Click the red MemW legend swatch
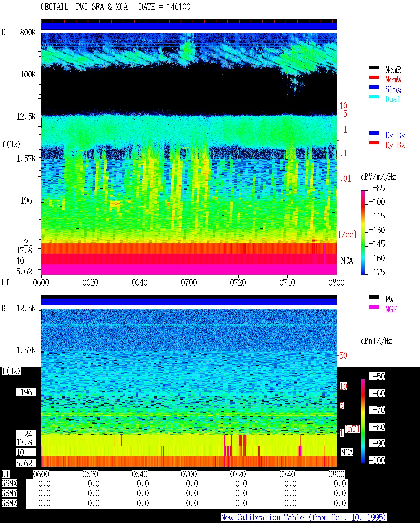Image resolution: width=420 pixels, height=523 pixels. pos(374,77)
